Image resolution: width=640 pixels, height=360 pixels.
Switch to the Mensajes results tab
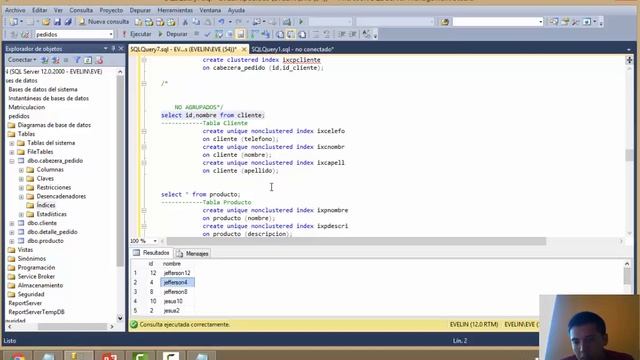[x=193, y=253]
